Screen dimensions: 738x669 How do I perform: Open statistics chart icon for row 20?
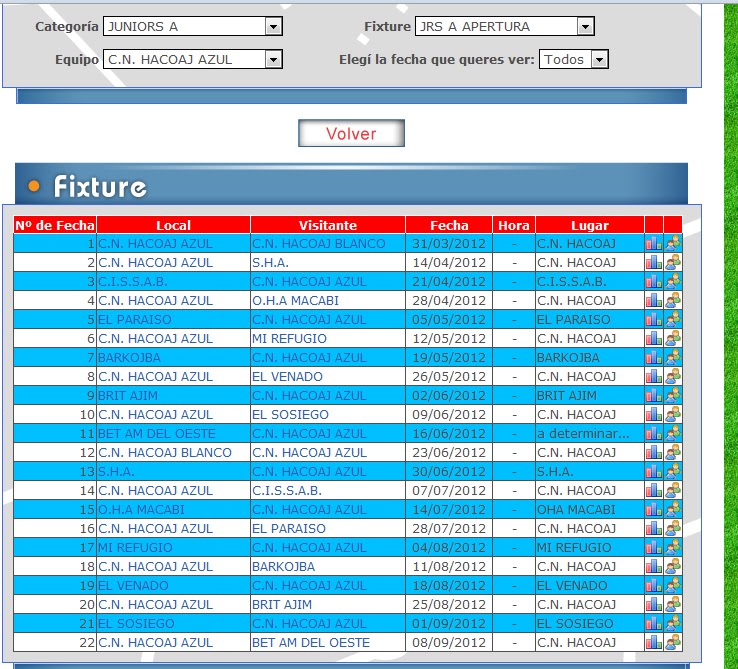pos(653,604)
